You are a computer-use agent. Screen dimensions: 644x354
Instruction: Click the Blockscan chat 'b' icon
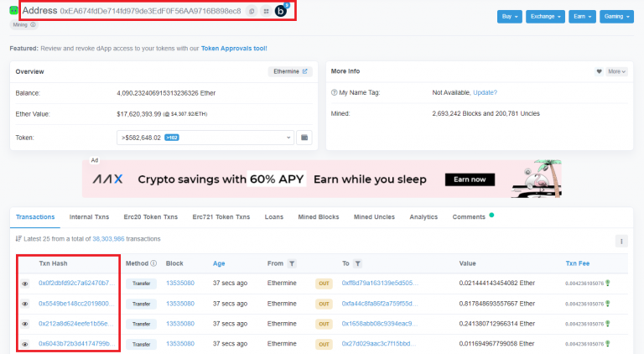(x=281, y=11)
